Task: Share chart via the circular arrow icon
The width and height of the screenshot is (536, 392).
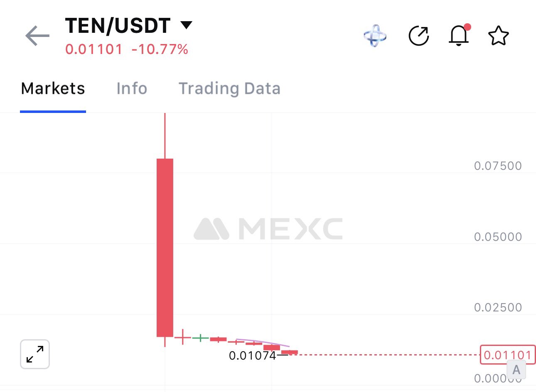Action: [x=418, y=36]
